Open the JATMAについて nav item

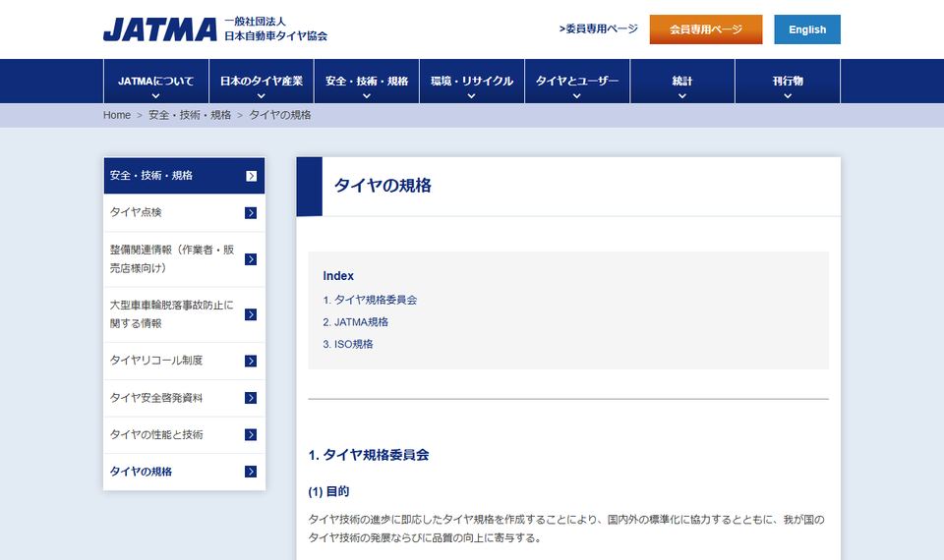click(156, 82)
